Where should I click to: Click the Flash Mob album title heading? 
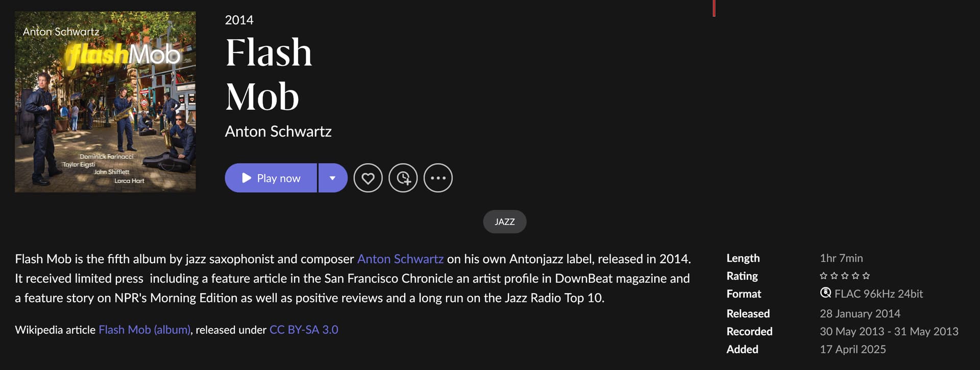point(268,74)
